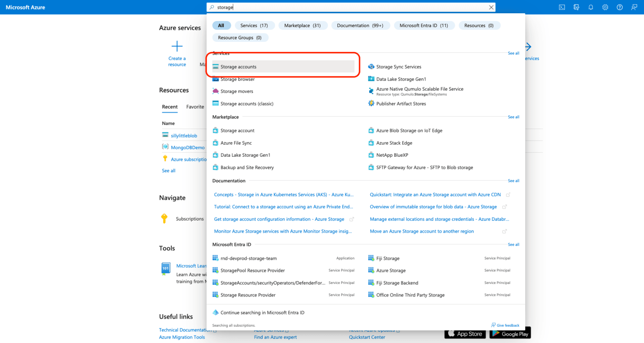Filter results by Marketplace
Screen dimensions: 644x343
coord(303,25)
